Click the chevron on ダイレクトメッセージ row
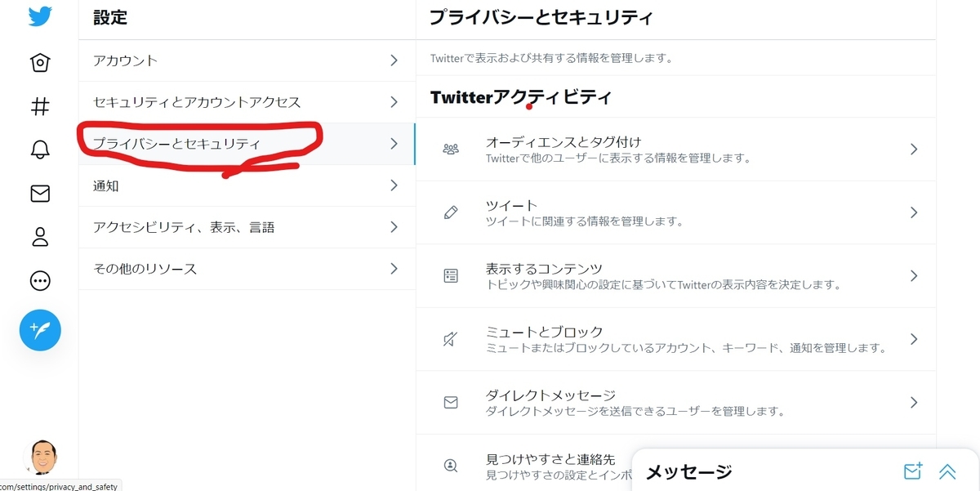 [x=914, y=402]
